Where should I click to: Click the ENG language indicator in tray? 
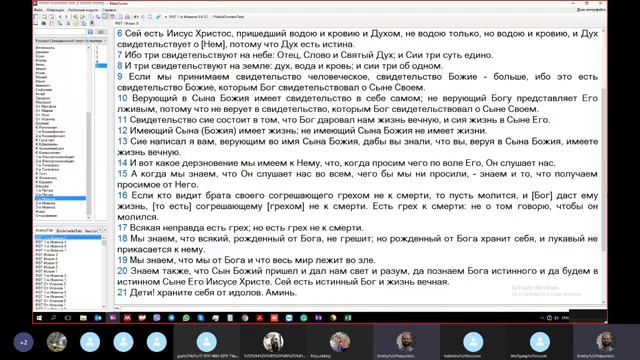point(565,318)
